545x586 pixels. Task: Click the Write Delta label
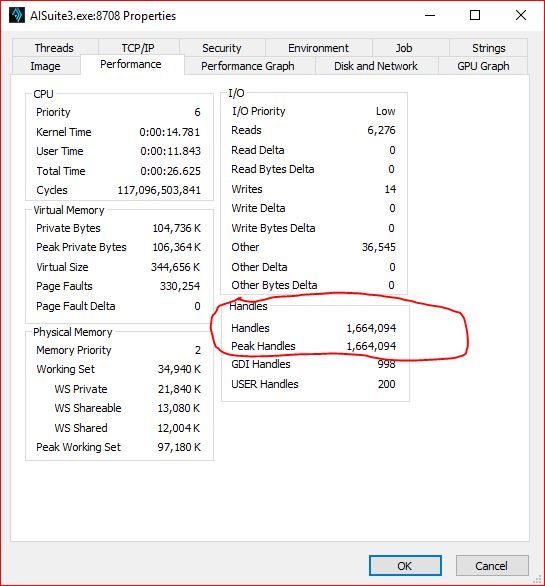(x=258, y=208)
